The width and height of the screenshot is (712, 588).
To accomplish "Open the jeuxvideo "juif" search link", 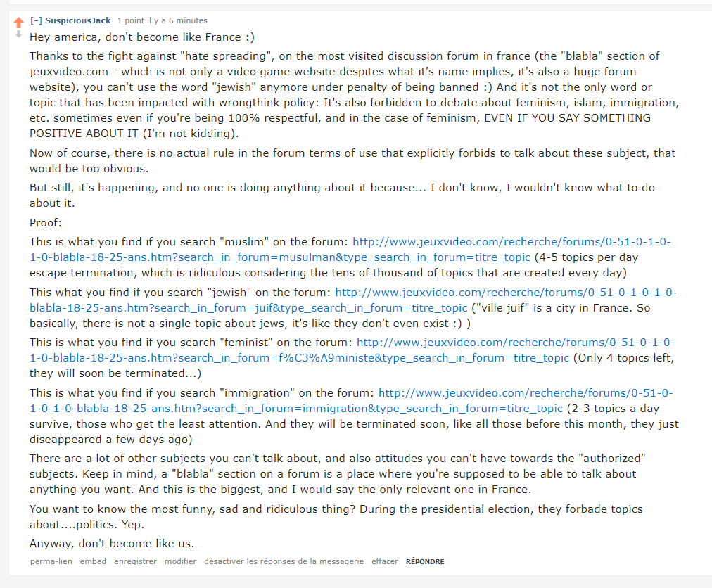I will pyautogui.click(x=506, y=293).
